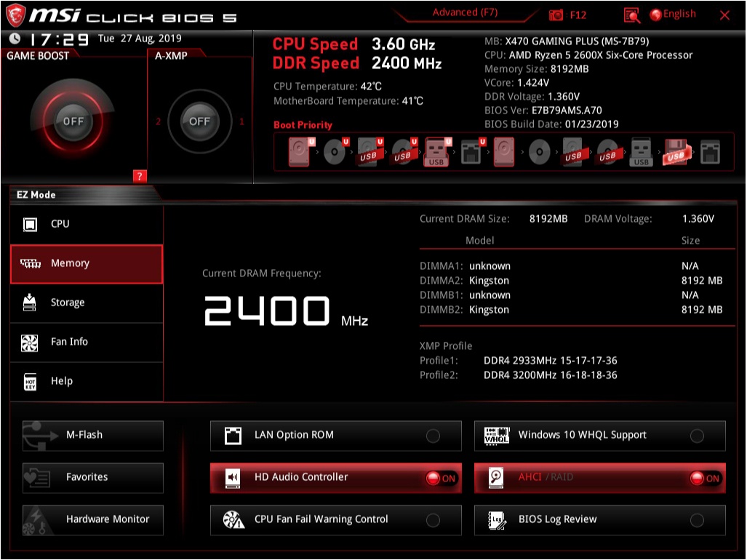Image resolution: width=747 pixels, height=560 pixels.
Task: Click the MSI dragon shield logo
Action: tap(15, 16)
